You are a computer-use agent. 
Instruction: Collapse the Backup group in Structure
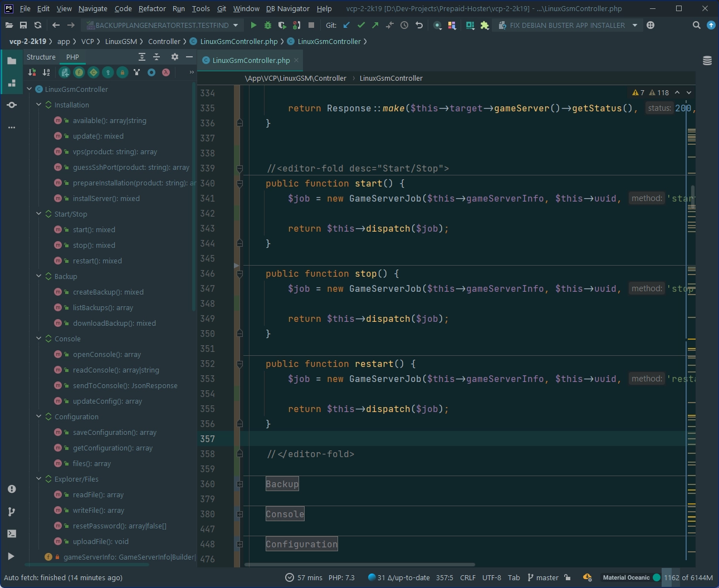tap(39, 276)
